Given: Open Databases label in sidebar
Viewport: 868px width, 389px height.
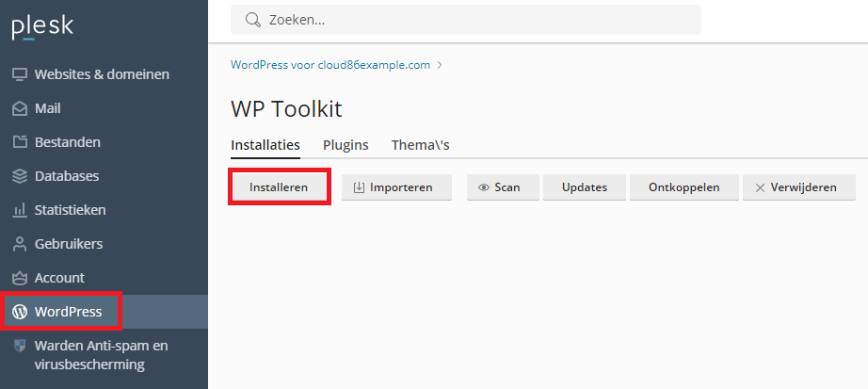Looking at the screenshot, I should tap(67, 176).
